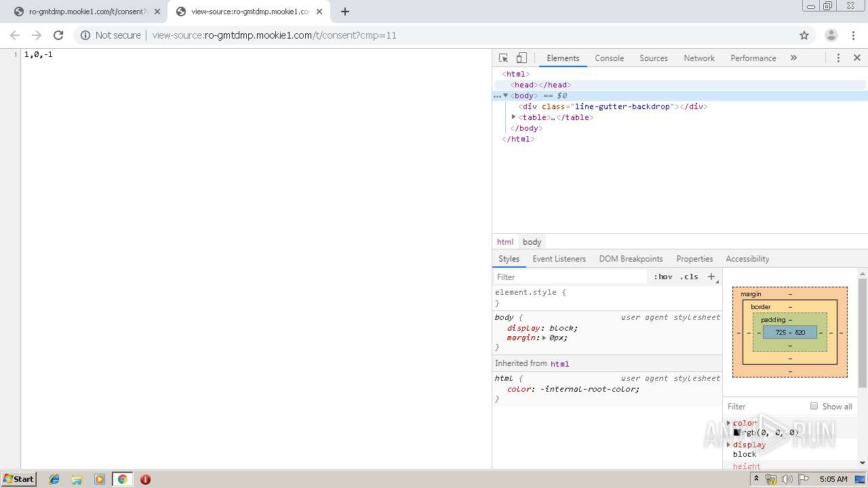868x488 pixels.
Task: Open the Properties pane
Action: coord(694,259)
